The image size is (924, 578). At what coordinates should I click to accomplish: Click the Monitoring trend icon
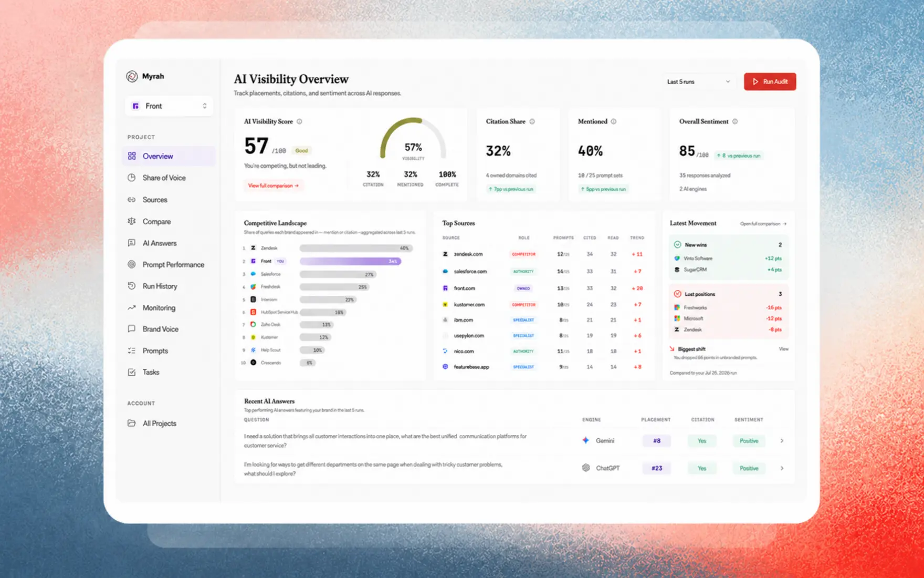coord(131,307)
